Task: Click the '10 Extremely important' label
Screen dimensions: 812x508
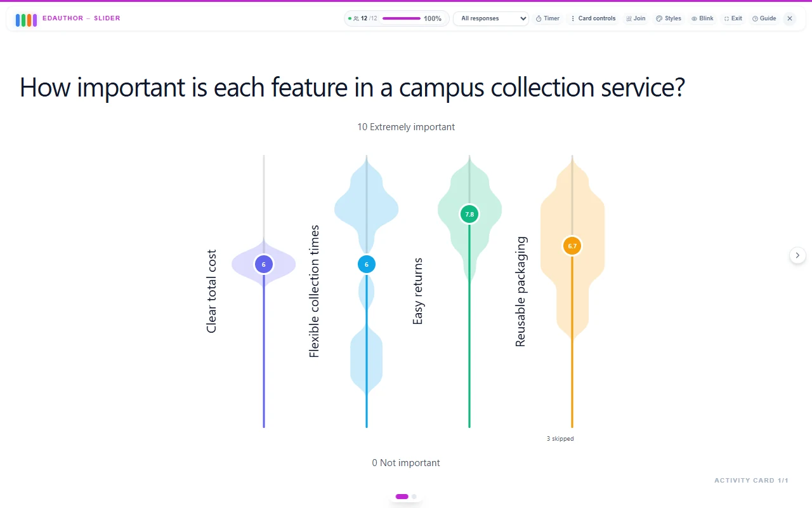Action: click(x=406, y=127)
